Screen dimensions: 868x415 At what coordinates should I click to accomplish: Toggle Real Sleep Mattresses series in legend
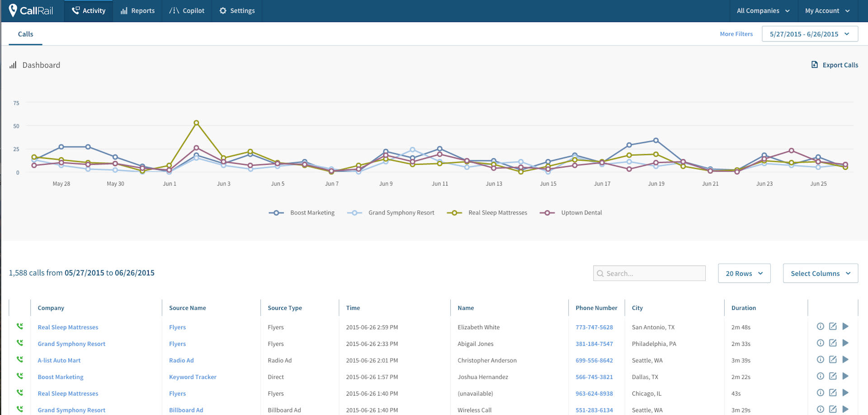pyautogui.click(x=487, y=213)
